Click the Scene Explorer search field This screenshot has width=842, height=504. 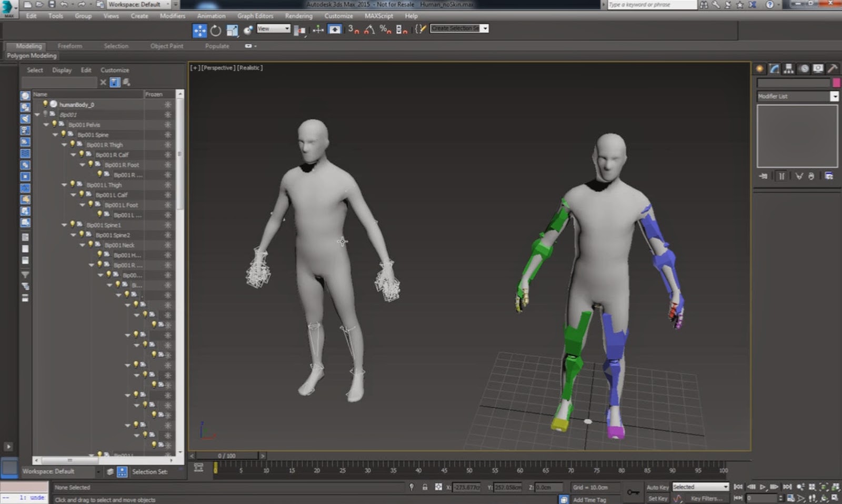coord(59,82)
